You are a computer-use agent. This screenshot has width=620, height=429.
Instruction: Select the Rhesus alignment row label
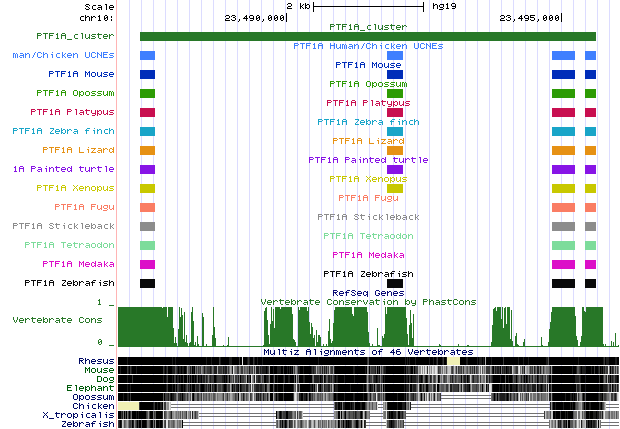[95, 360]
